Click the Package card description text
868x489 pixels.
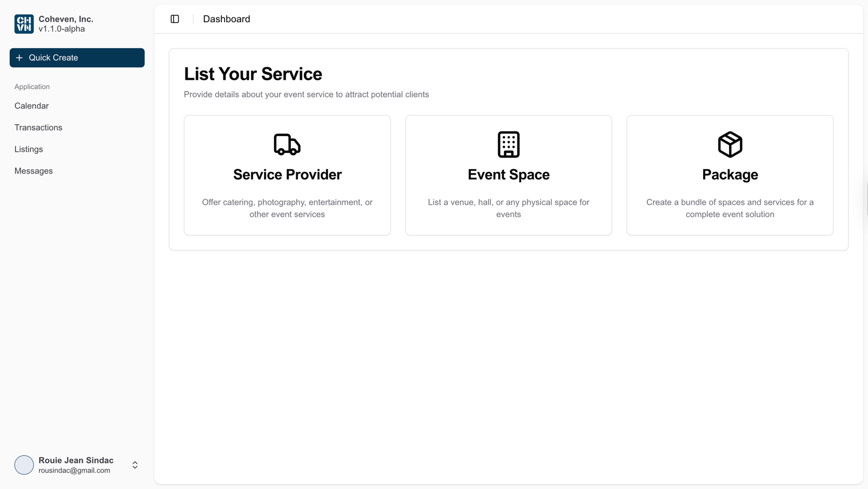[730, 208]
